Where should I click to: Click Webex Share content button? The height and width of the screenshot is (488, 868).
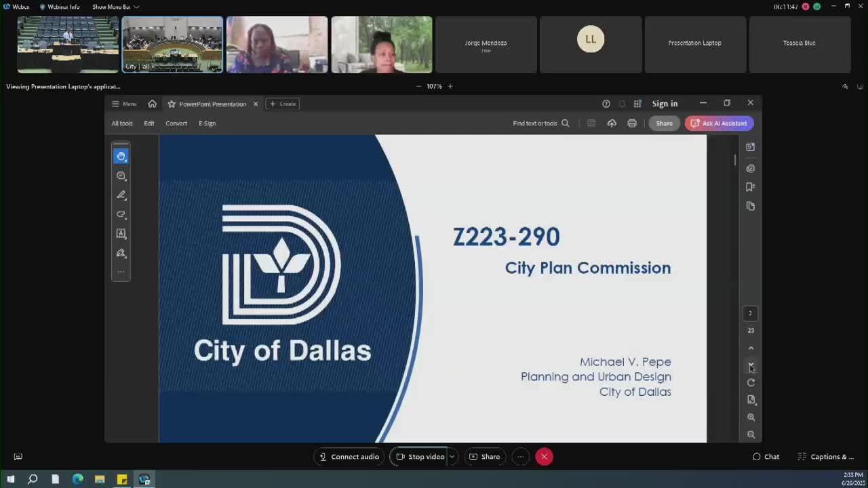coord(485,457)
